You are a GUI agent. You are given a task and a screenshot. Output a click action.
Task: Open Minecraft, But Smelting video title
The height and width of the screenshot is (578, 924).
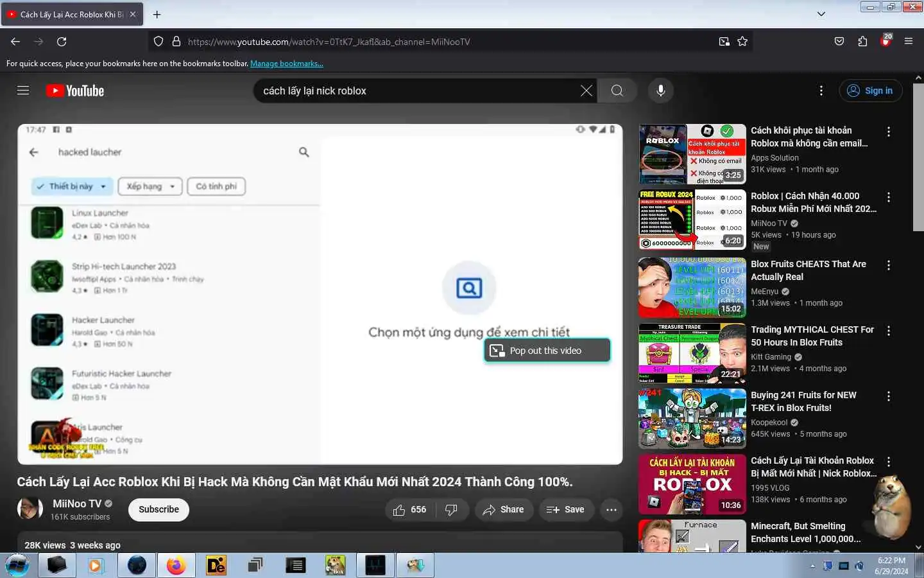806,532
